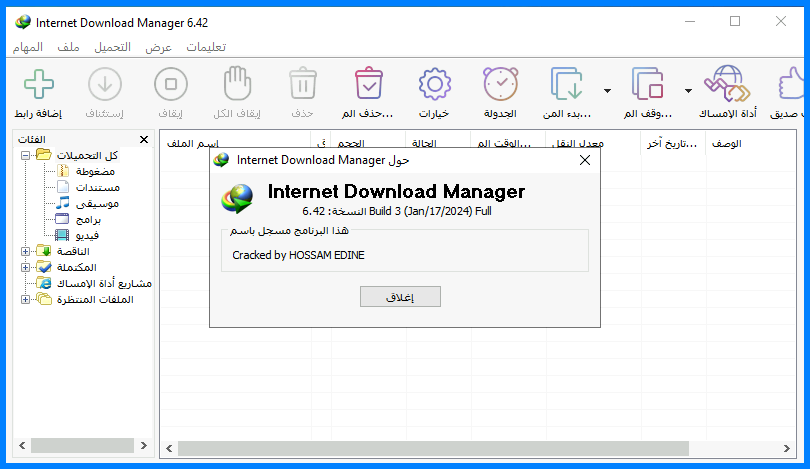
Task: Select the الملفات المنتظرة queues folder
Action: [x=95, y=299]
